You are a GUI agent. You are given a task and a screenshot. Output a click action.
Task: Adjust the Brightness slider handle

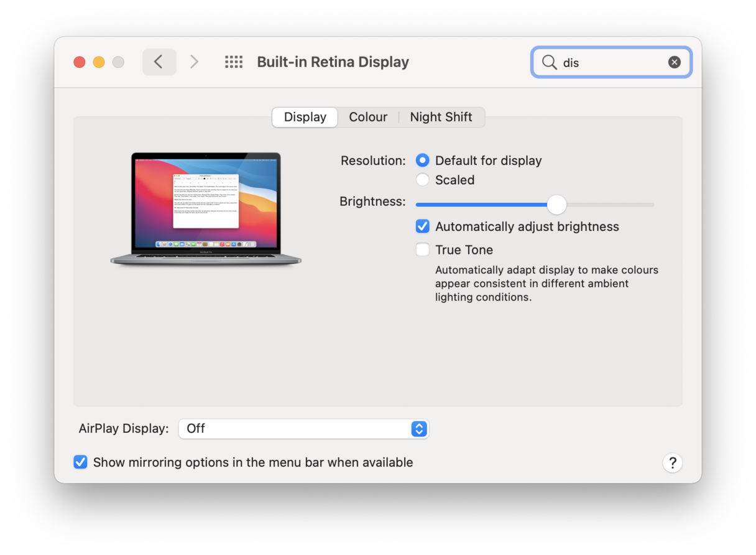pyautogui.click(x=556, y=205)
